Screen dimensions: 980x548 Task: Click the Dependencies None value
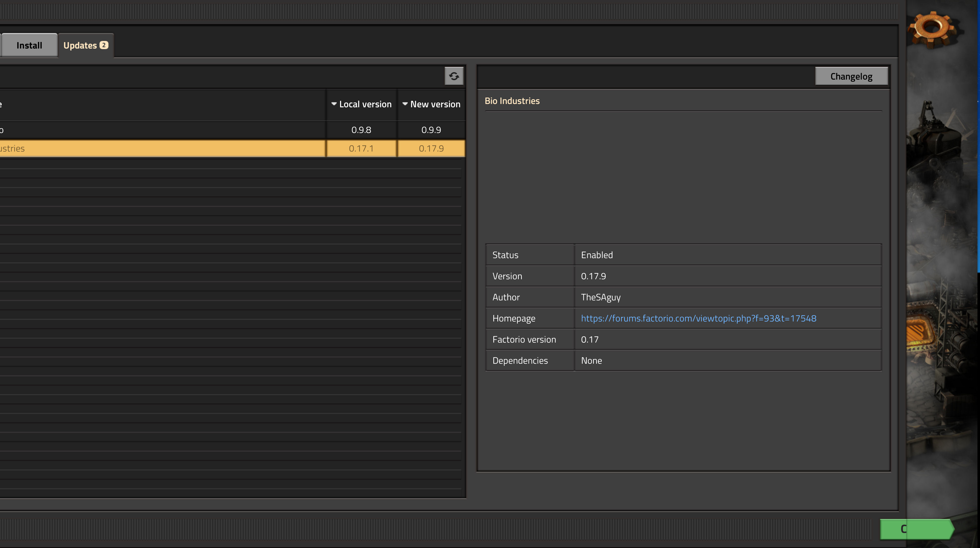(592, 361)
